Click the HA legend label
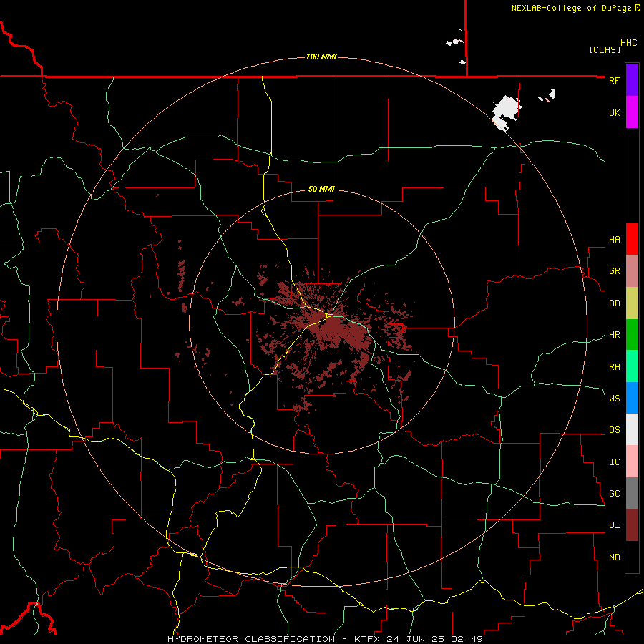This screenshot has width=644, height=644. coord(614,240)
